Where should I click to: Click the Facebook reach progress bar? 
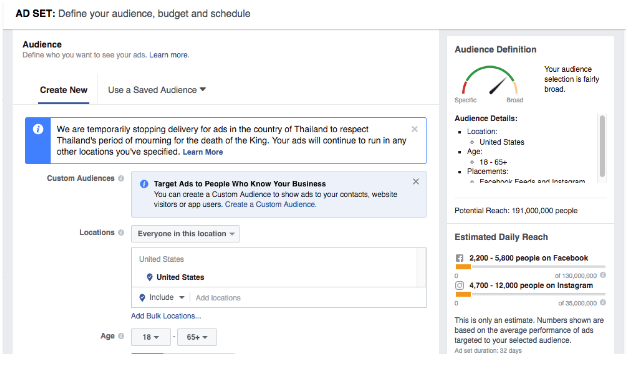(x=530, y=267)
